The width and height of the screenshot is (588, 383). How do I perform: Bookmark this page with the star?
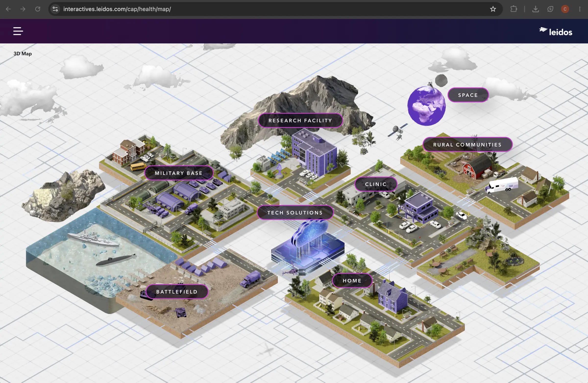[493, 9]
